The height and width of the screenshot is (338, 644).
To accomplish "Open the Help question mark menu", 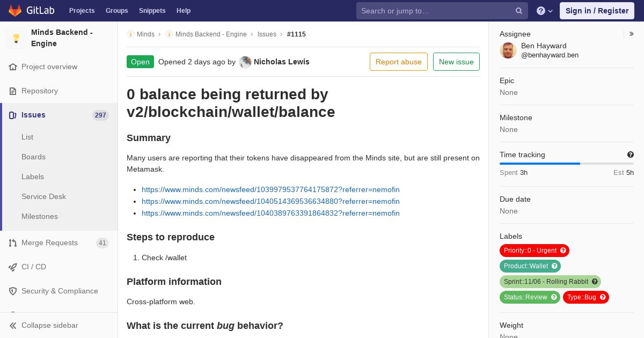I will 545,11.
